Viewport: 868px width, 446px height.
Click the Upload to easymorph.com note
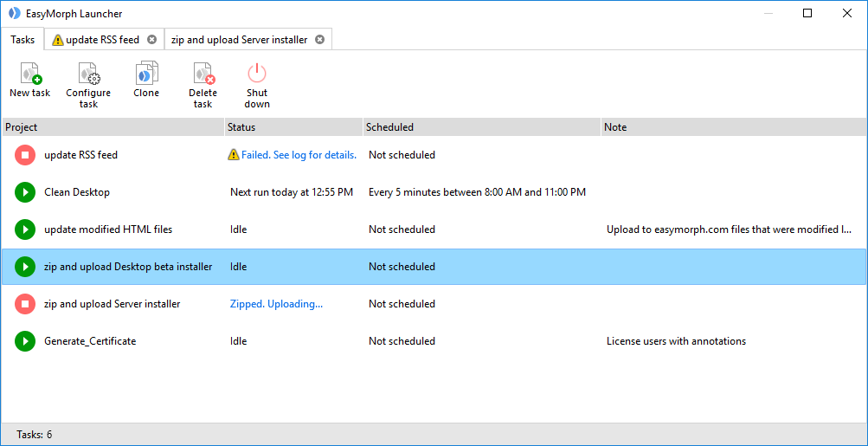[729, 229]
